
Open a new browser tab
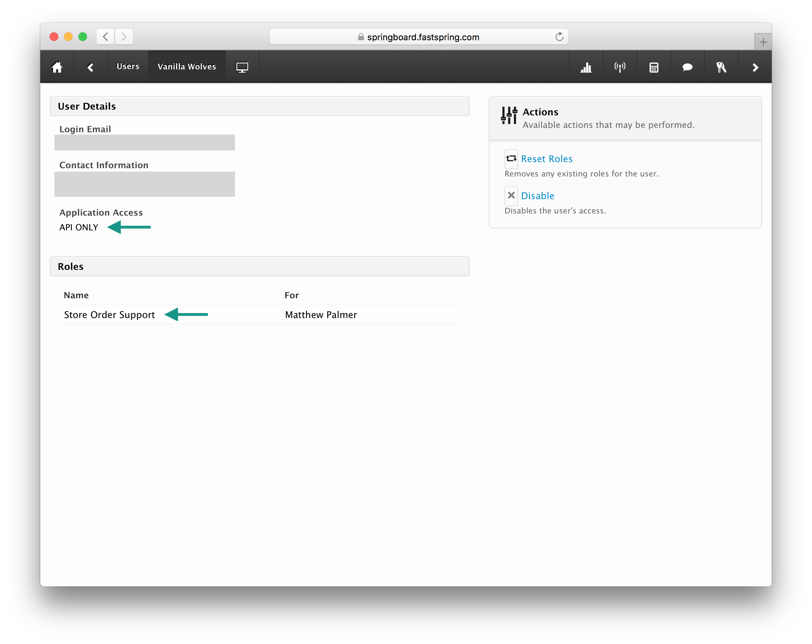(763, 42)
